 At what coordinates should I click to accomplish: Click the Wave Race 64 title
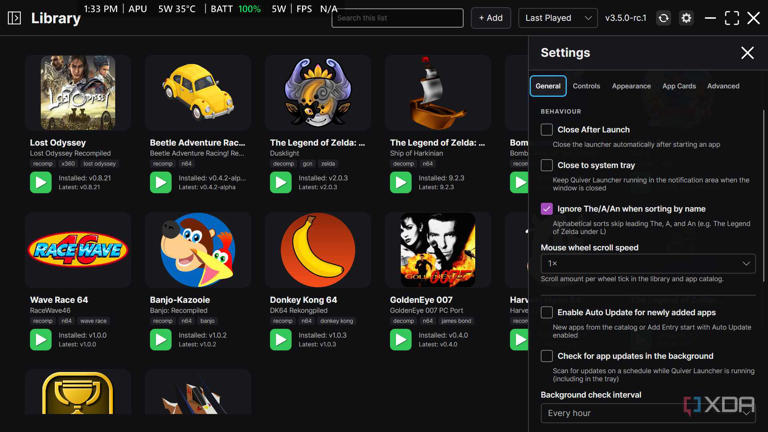tap(59, 300)
